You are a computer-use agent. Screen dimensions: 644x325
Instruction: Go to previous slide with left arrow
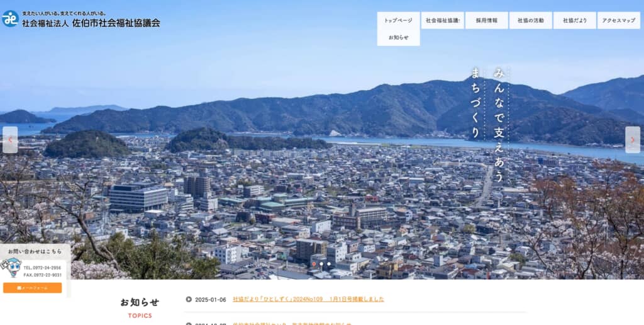pyautogui.click(x=10, y=140)
